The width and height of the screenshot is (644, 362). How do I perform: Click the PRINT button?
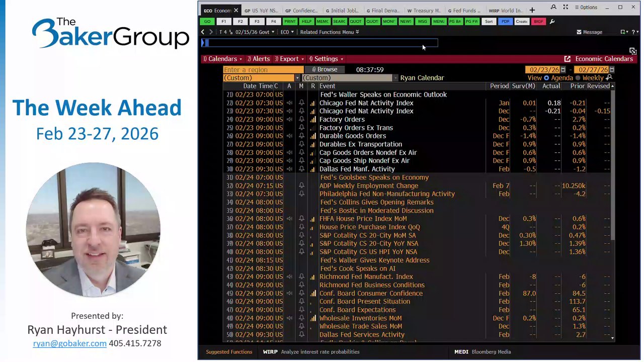[290, 22]
